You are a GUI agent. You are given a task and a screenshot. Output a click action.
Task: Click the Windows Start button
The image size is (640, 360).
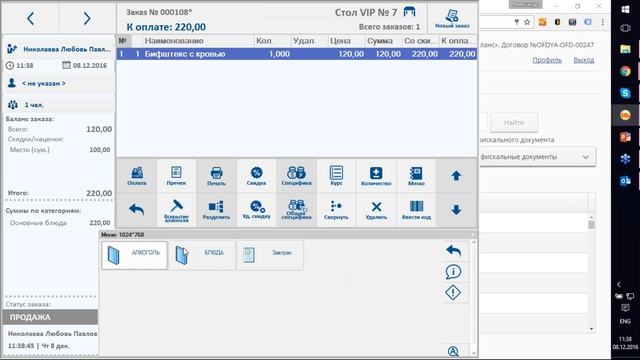coord(625,9)
